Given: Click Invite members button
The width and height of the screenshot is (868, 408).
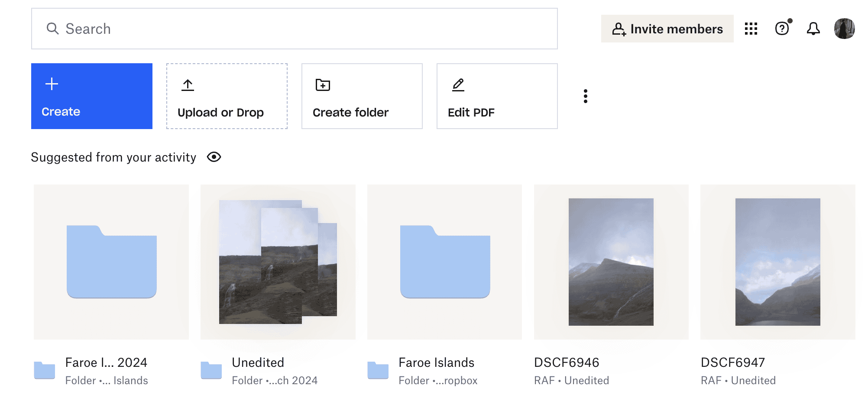Looking at the screenshot, I should tap(667, 29).
